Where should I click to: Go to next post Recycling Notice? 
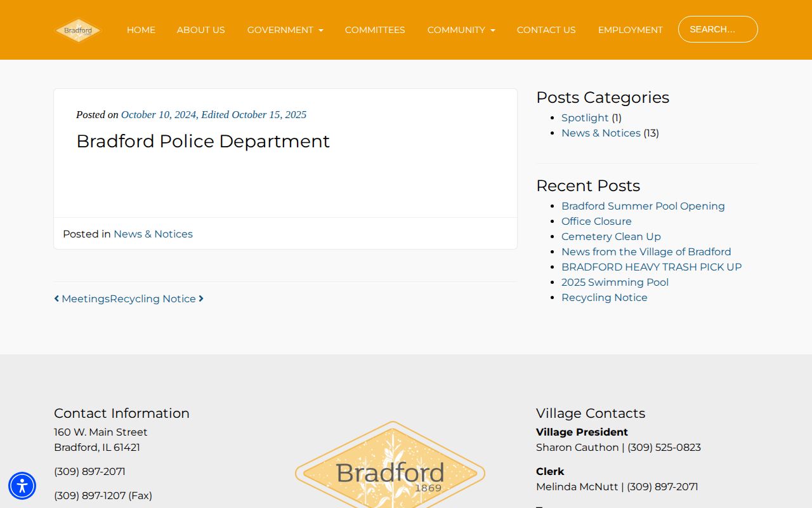157,298
